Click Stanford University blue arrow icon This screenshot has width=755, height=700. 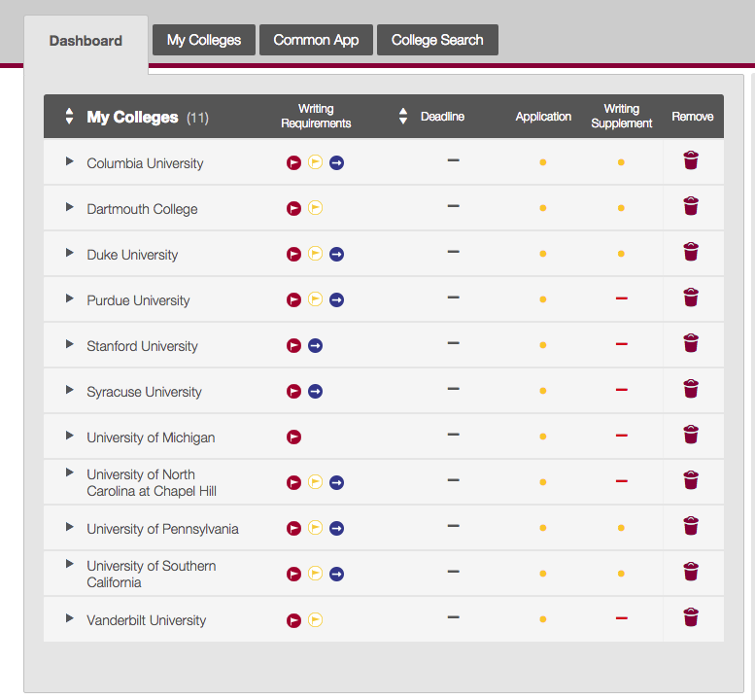pyautogui.click(x=316, y=346)
